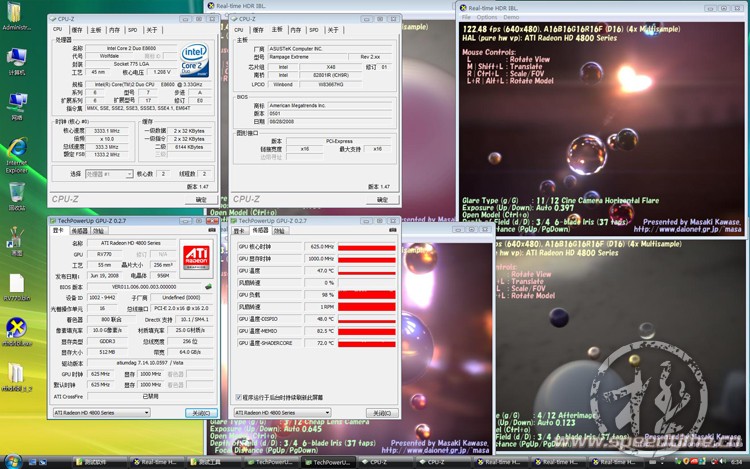
Task: Click the 关闭(C) button in left GPU-Z window
Action: pos(200,412)
